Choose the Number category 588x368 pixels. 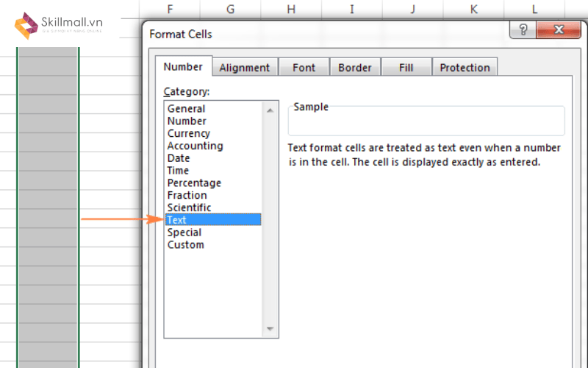click(213, 121)
